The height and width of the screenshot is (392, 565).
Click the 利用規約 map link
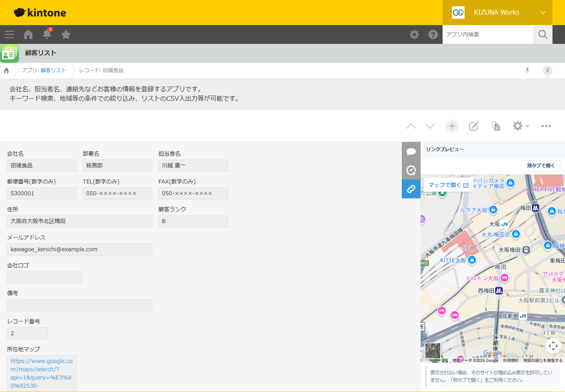click(x=511, y=360)
